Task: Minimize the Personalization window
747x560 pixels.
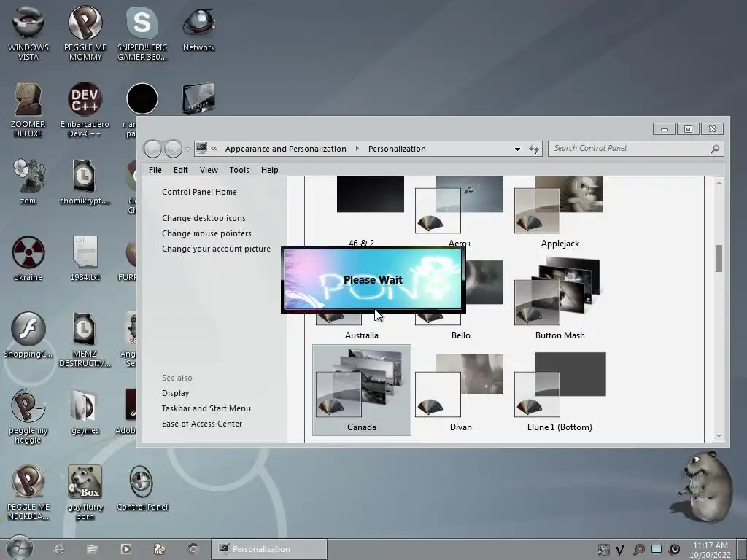Action: pos(664,129)
